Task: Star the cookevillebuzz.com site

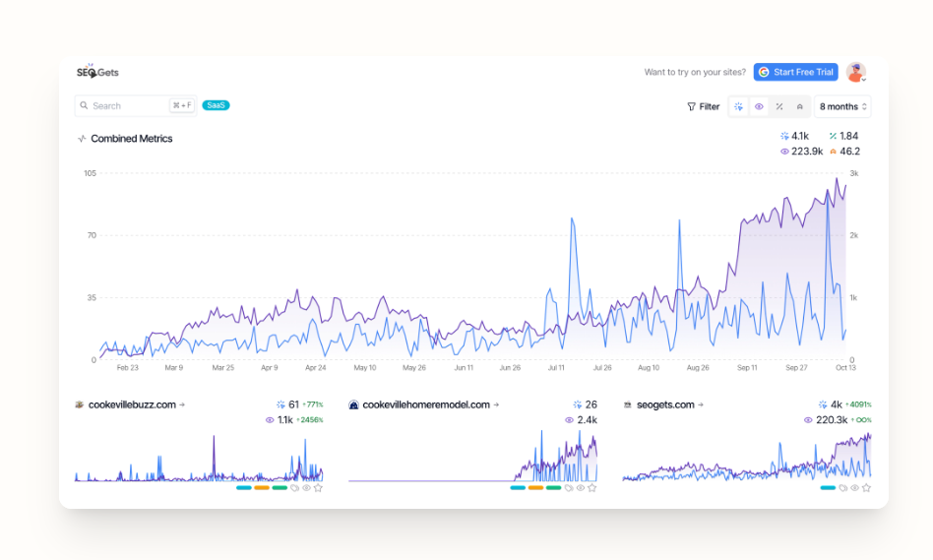Action: click(318, 488)
